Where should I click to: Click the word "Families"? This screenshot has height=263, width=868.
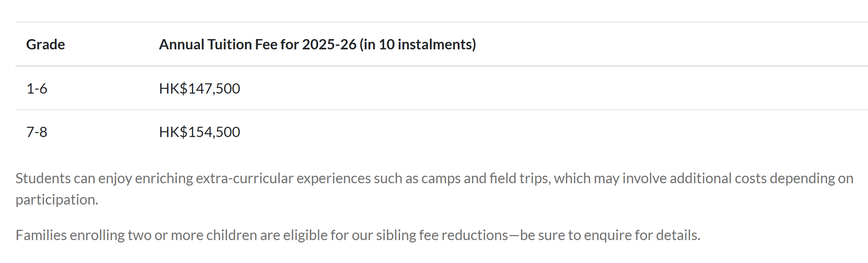coord(41,235)
